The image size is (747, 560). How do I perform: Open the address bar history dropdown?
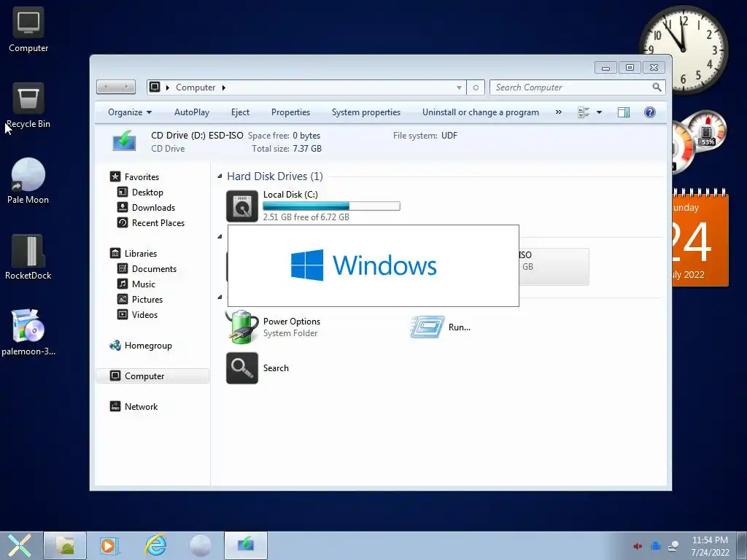459,87
